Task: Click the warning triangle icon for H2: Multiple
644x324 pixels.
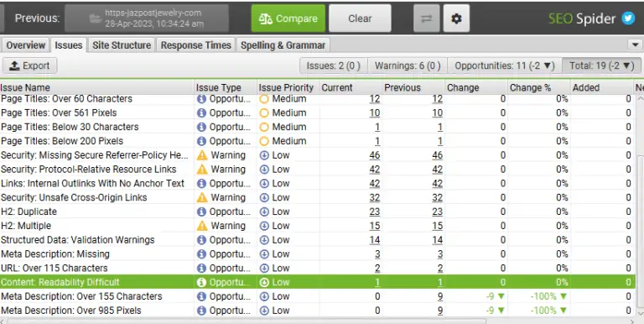Action: tap(202, 226)
